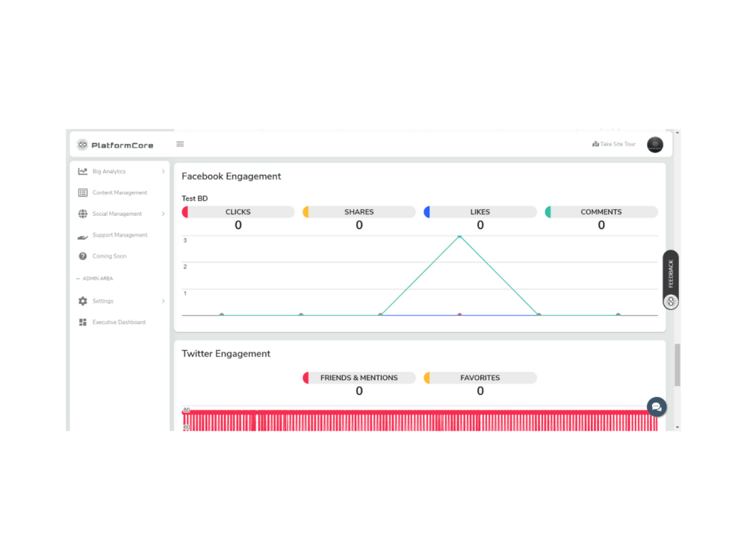Open the user profile avatar

tap(655, 144)
